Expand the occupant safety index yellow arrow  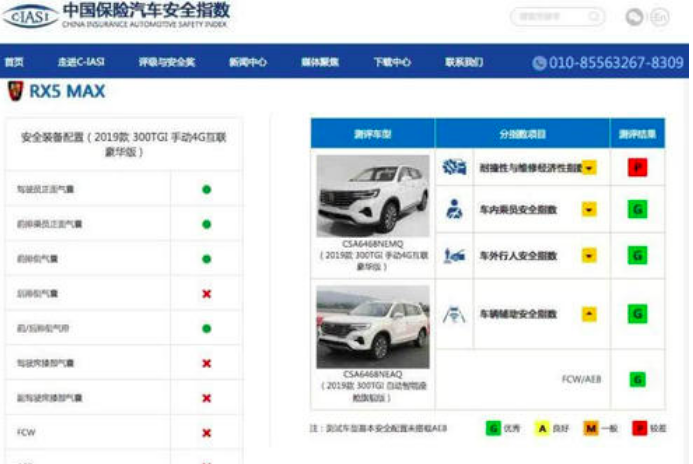point(589,209)
